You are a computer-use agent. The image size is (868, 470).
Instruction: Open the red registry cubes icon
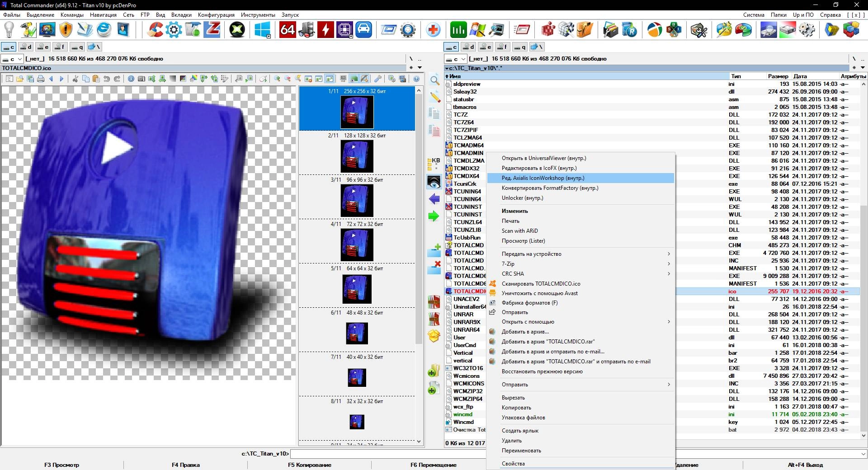coord(548,30)
